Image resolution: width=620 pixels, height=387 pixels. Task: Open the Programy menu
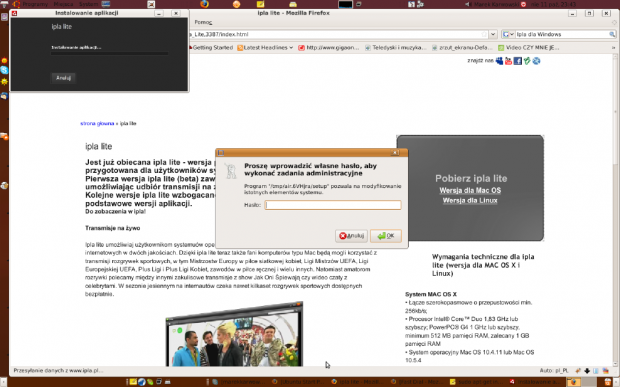tap(35, 4)
